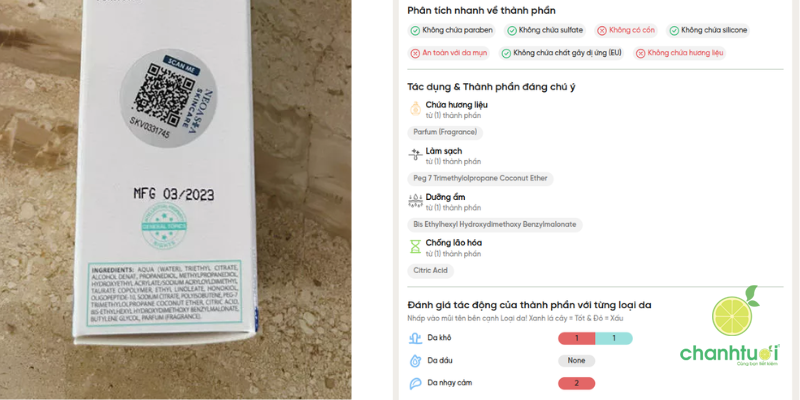
Task: Click the Da dầu oil drop icon
Action: coord(415,361)
